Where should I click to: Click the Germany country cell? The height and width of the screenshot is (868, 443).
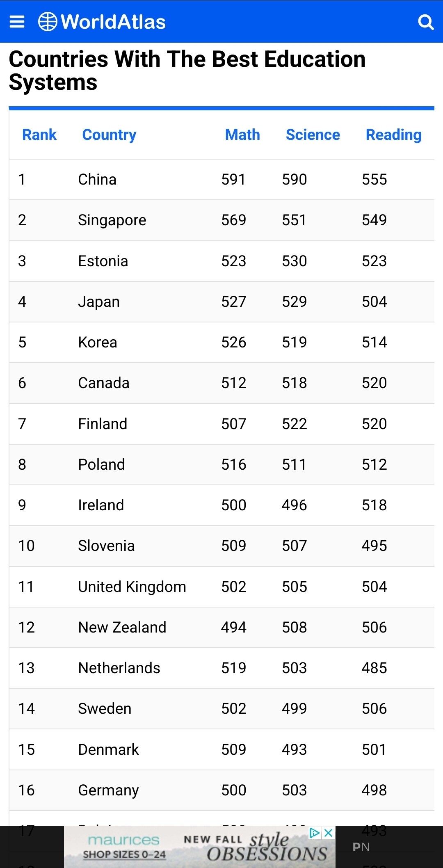tap(108, 790)
